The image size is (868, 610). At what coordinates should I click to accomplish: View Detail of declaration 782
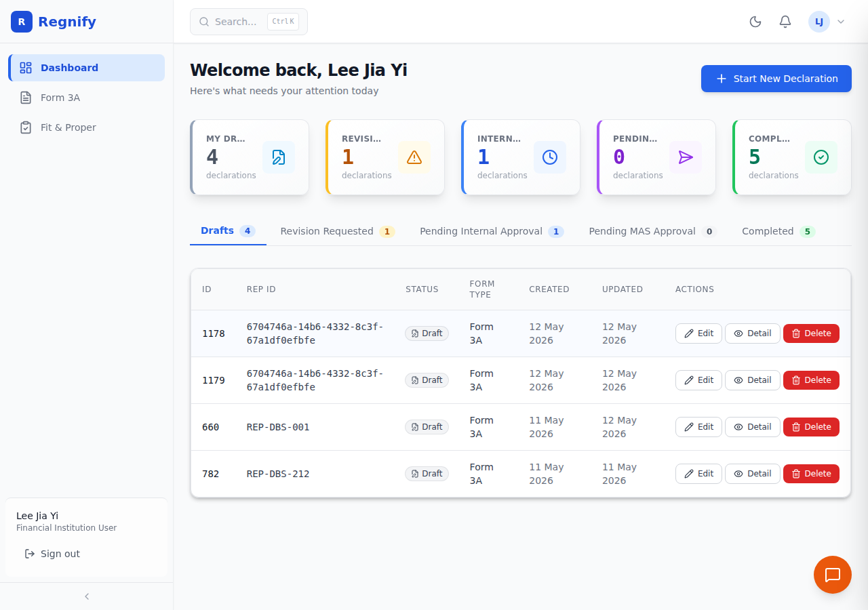pyautogui.click(x=753, y=474)
